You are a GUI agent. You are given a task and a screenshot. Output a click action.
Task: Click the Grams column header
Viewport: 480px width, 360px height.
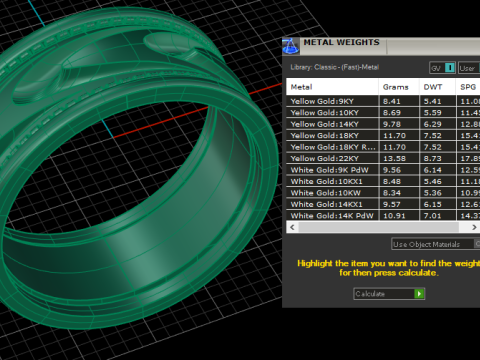399,87
